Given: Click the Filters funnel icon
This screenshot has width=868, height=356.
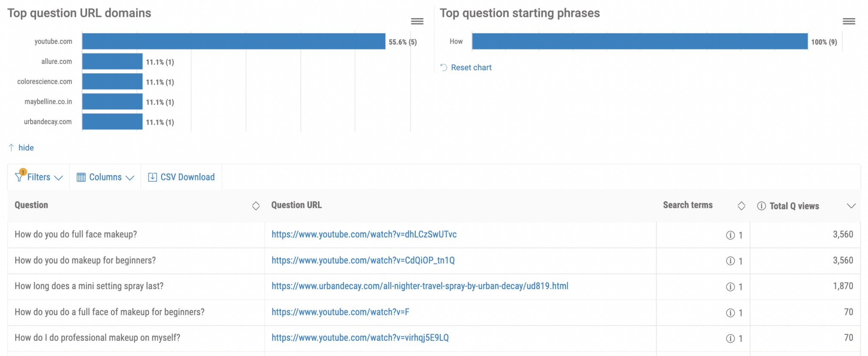Looking at the screenshot, I should (19, 177).
